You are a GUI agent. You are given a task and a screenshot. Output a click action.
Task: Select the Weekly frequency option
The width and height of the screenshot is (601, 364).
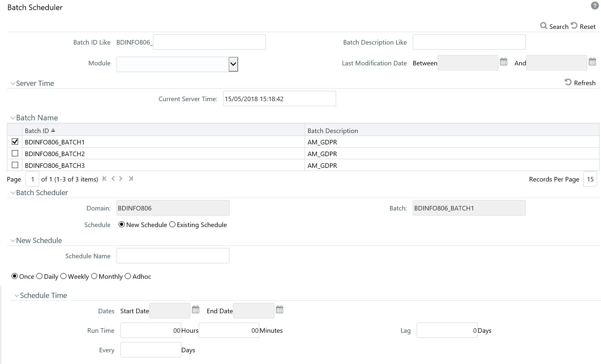pyautogui.click(x=63, y=276)
